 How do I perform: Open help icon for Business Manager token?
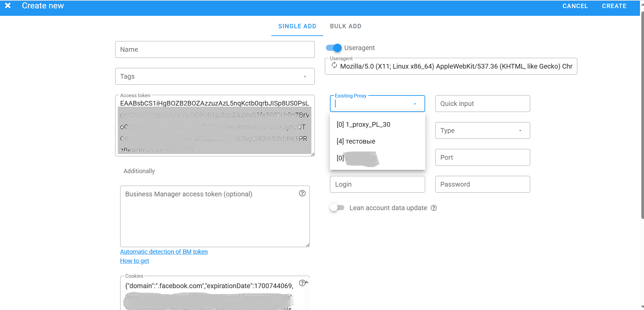(302, 193)
